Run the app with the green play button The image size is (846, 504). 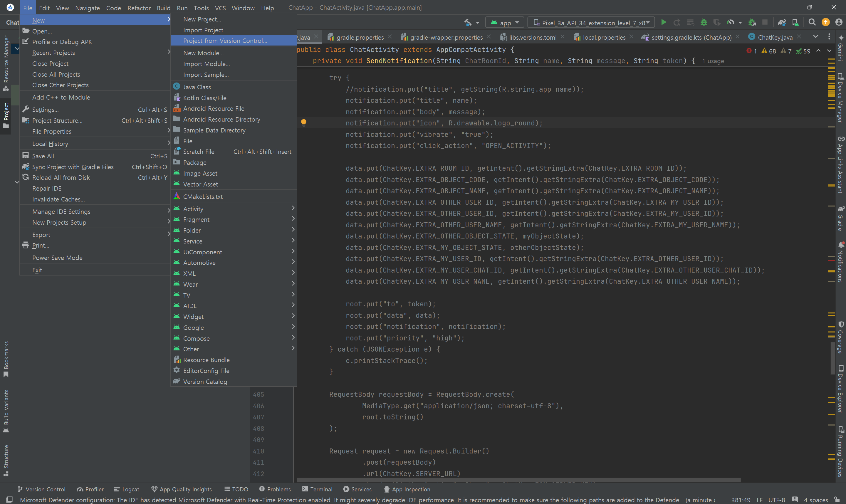[663, 22]
